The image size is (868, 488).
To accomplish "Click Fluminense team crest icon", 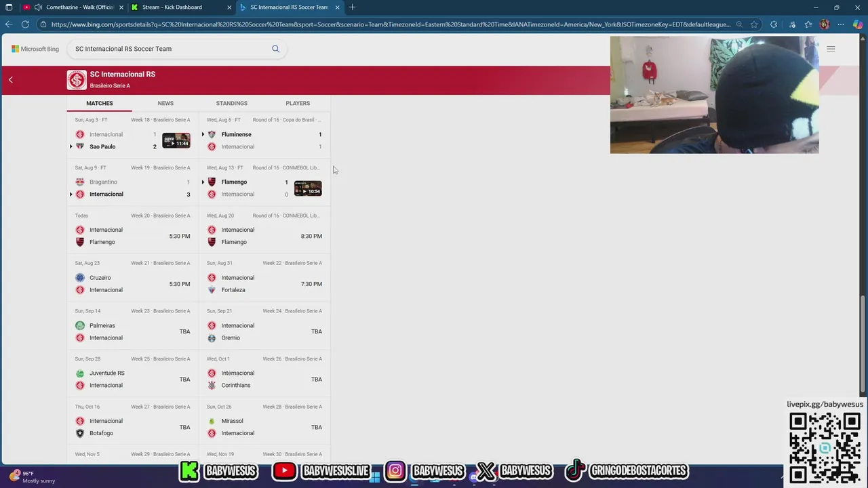I will point(212,134).
